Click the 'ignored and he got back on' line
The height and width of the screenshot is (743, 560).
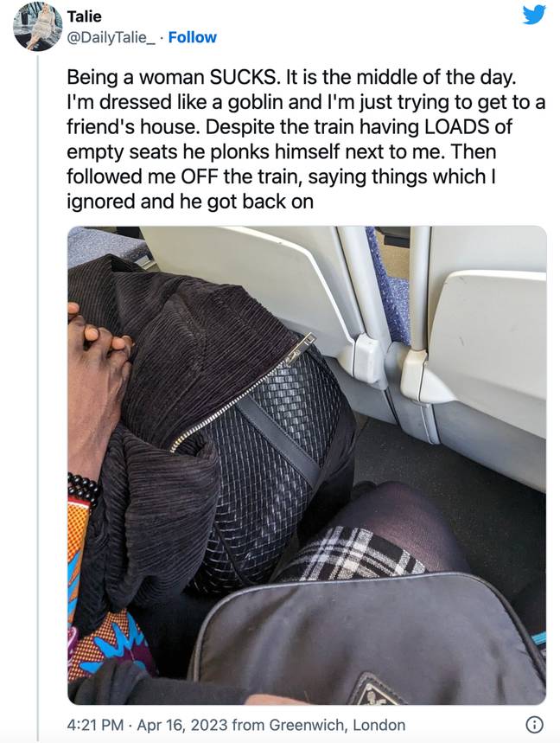pos(190,202)
